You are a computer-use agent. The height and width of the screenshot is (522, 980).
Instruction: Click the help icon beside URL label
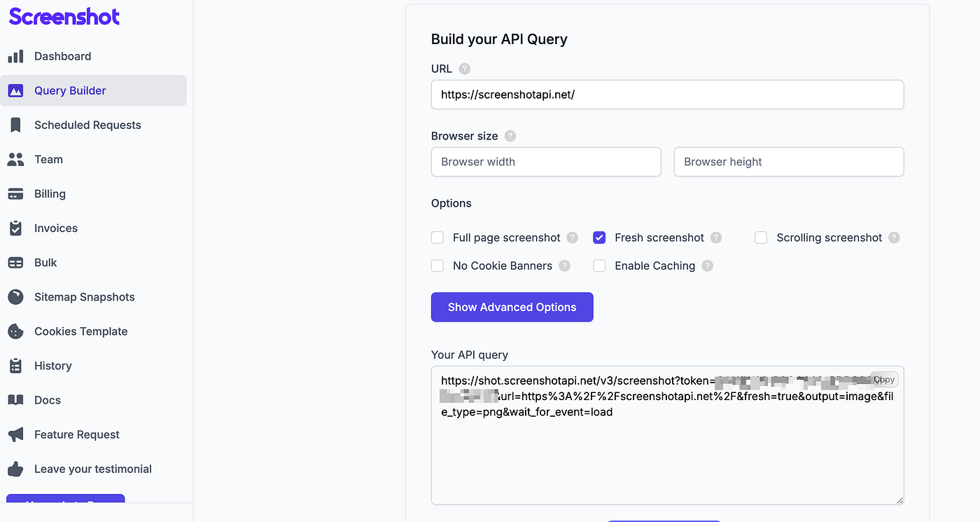point(465,69)
